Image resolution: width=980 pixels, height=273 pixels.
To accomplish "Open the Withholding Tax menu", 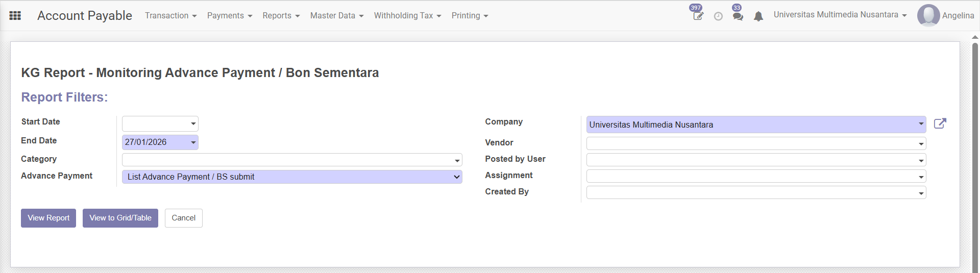I will (x=407, y=16).
